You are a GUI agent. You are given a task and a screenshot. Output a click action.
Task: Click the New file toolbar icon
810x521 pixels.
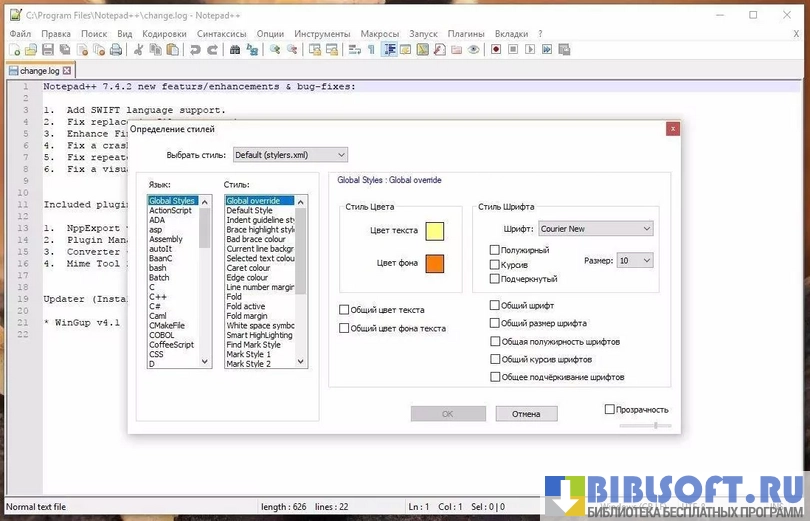coord(14,49)
